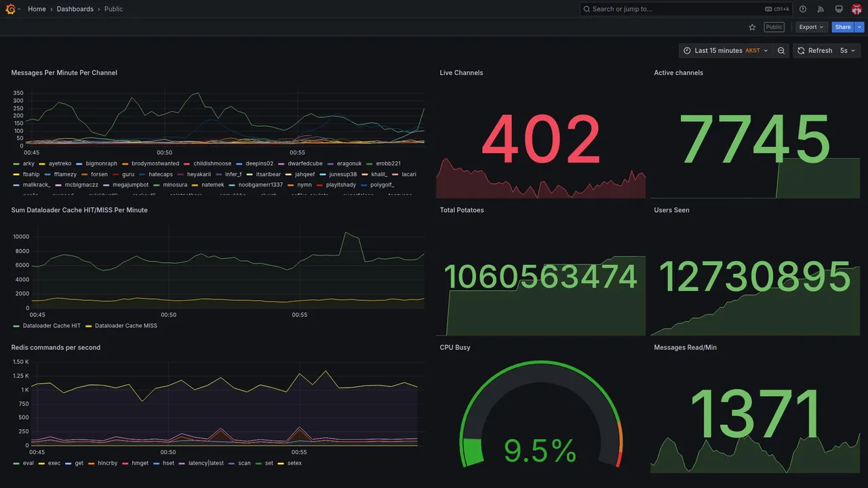The width and height of the screenshot is (868, 488).
Task: Open the help question-mark icon
Action: coord(803,9)
